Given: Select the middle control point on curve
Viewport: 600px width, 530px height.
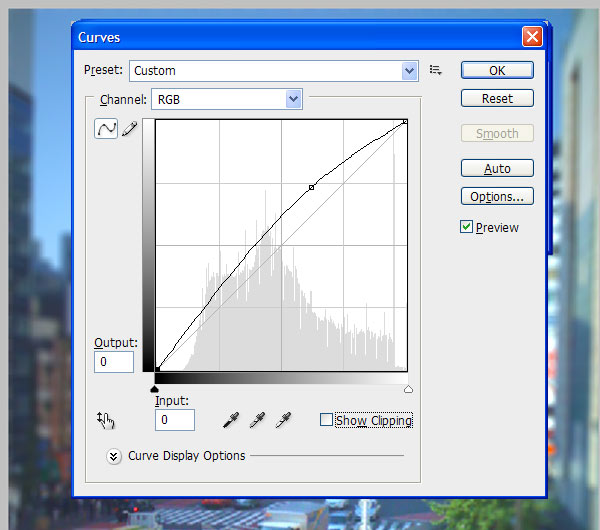Looking at the screenshot, I should [311, 188].
